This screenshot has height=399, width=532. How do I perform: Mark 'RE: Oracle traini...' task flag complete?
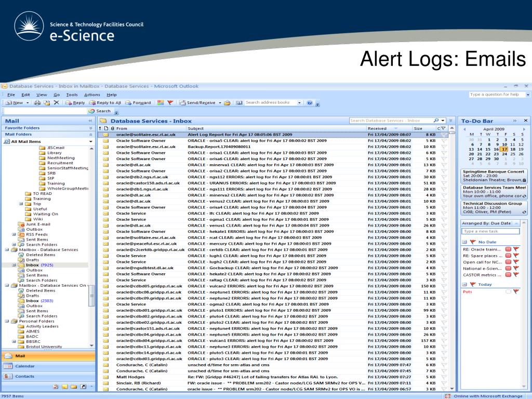pos(516,249)
